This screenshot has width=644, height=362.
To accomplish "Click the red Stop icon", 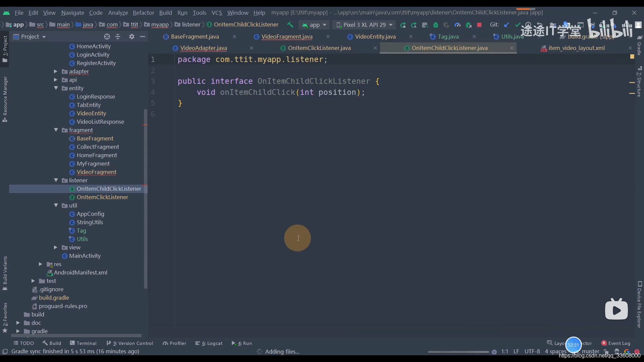I will (x=479, y=25).
